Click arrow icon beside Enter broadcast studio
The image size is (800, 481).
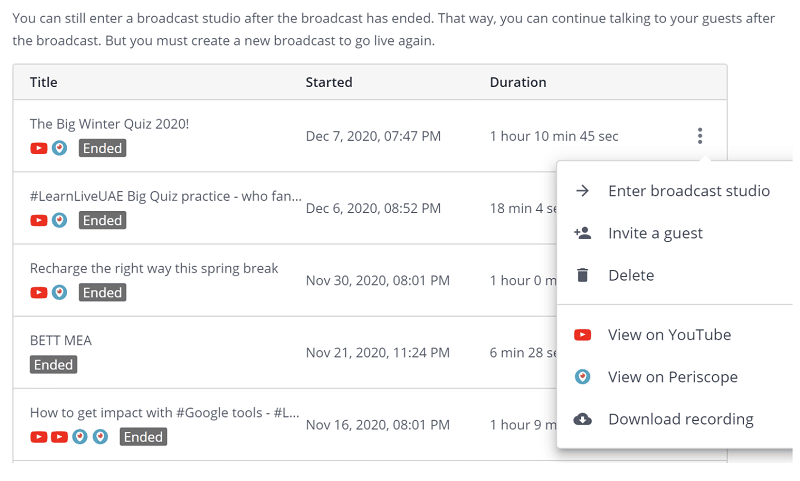[x=582, y=191]
